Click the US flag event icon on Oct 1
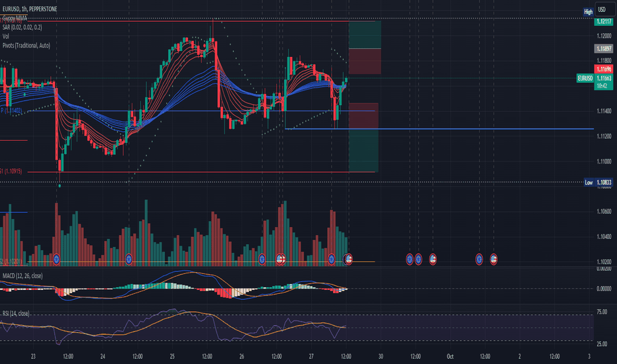 click(x=493, y=259)
